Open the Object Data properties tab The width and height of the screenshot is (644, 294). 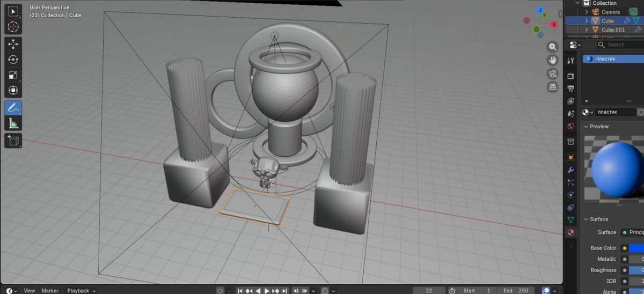pos(571,220)
